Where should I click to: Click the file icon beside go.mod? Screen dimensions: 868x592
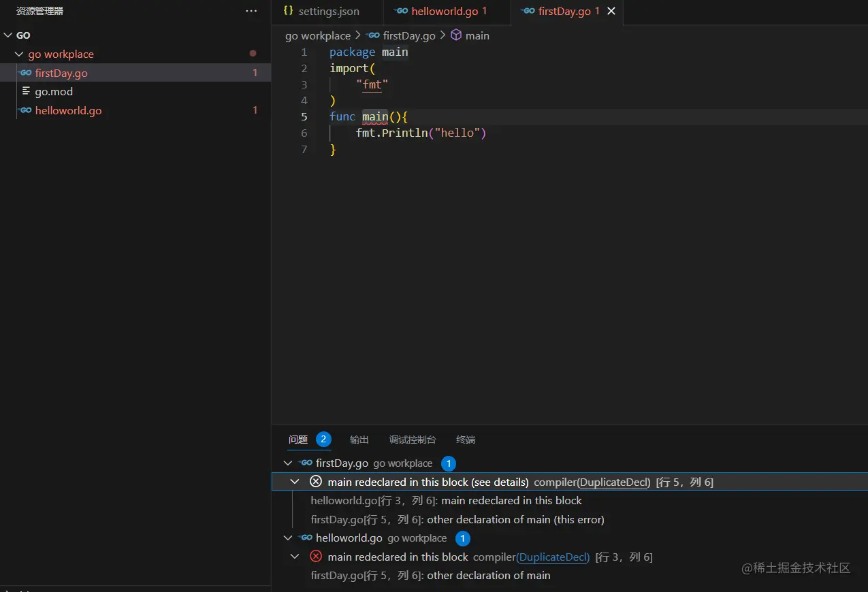pos(26,91)
